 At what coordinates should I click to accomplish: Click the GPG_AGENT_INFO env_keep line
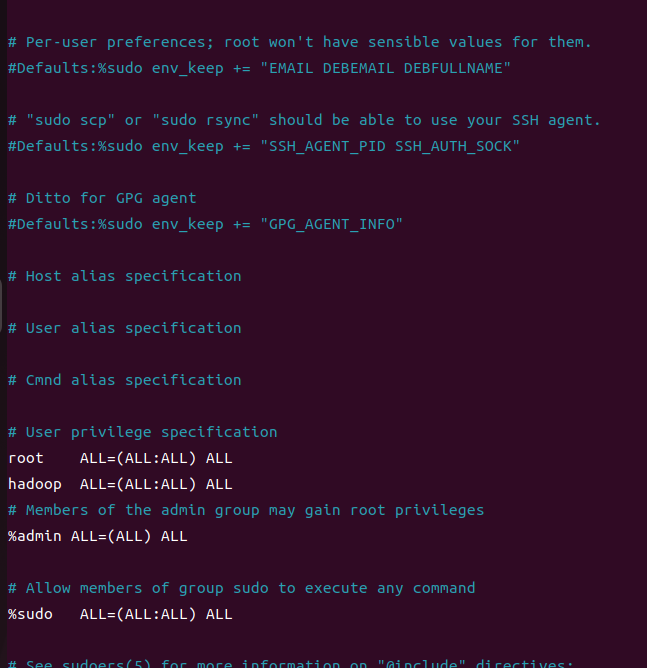point(205,224)
